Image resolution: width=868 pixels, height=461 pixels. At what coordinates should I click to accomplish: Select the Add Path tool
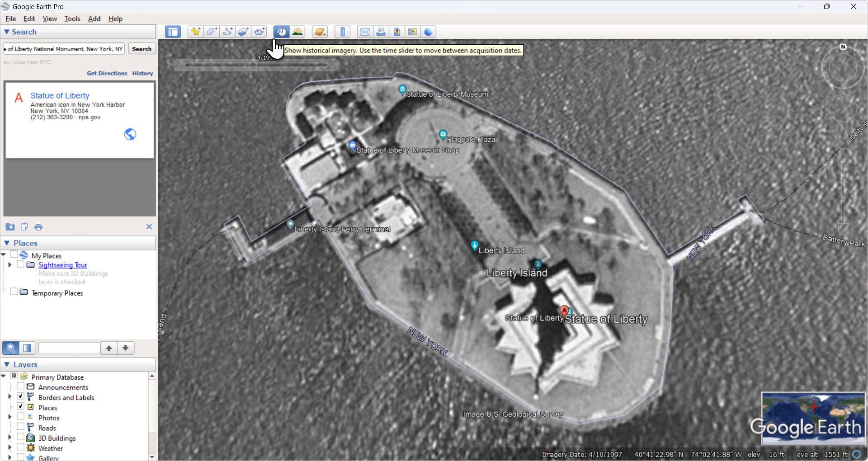227,32
